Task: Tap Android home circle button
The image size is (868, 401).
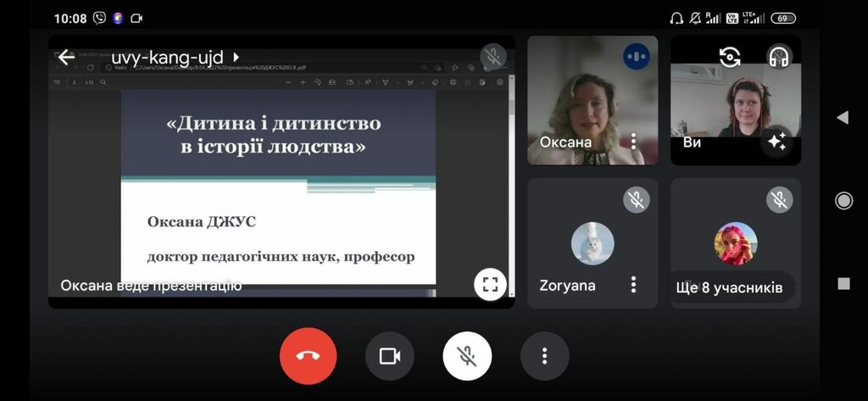Action: 843,200
